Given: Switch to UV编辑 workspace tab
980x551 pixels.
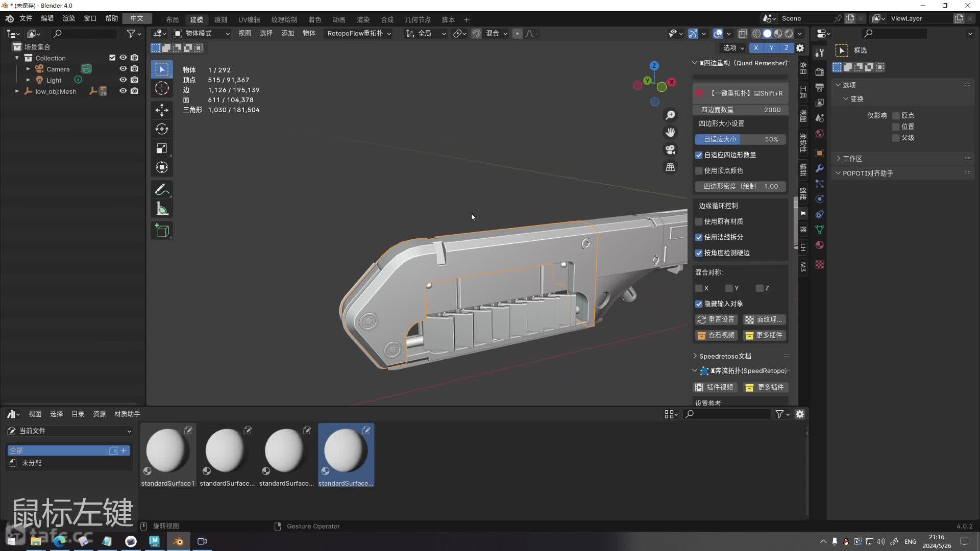Looking at the screenshot, I should [x=249, y=19].
